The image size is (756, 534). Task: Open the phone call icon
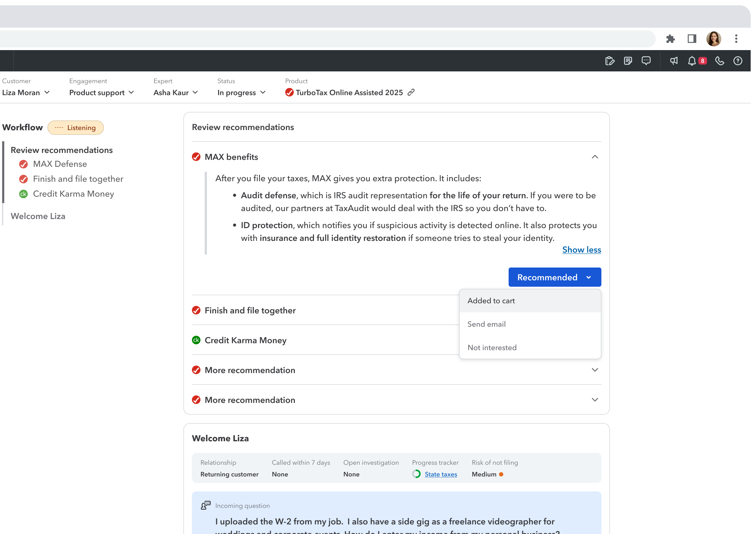[719, 61]
